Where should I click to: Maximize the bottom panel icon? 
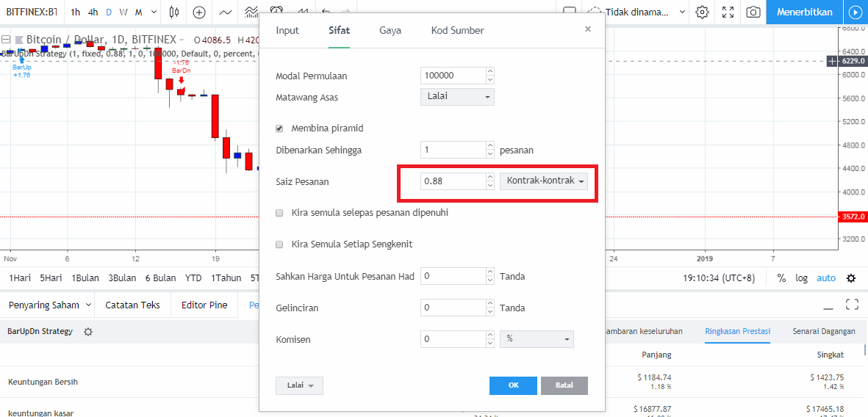(x=852, y=304)
